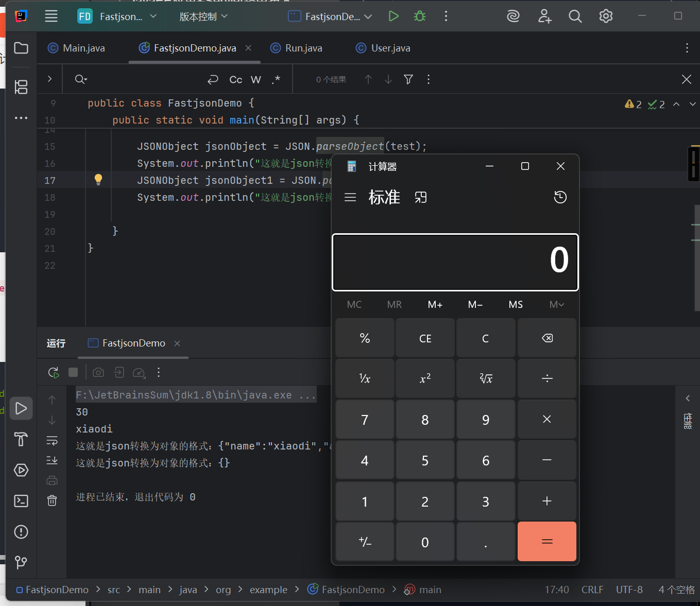Rerun FastjsonDemo in run panel
This screenshot has height=606, width=700.
click(54, 372)
